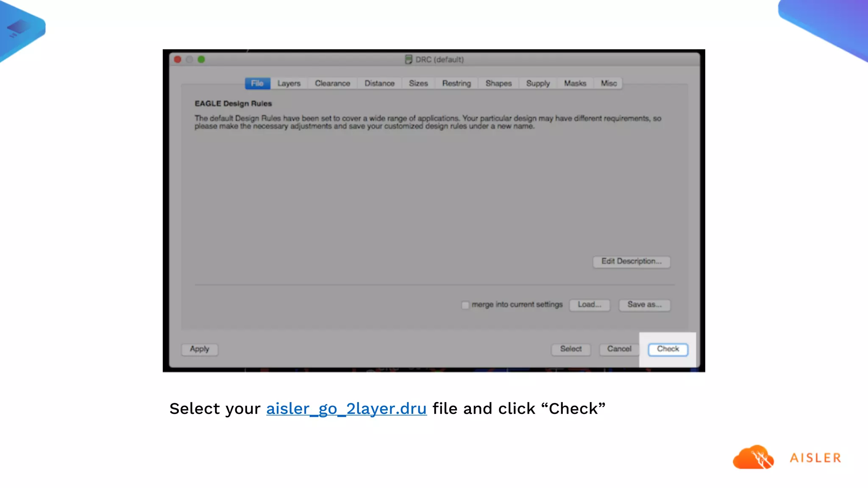Switch to the File tab

[x=257, y=83]
